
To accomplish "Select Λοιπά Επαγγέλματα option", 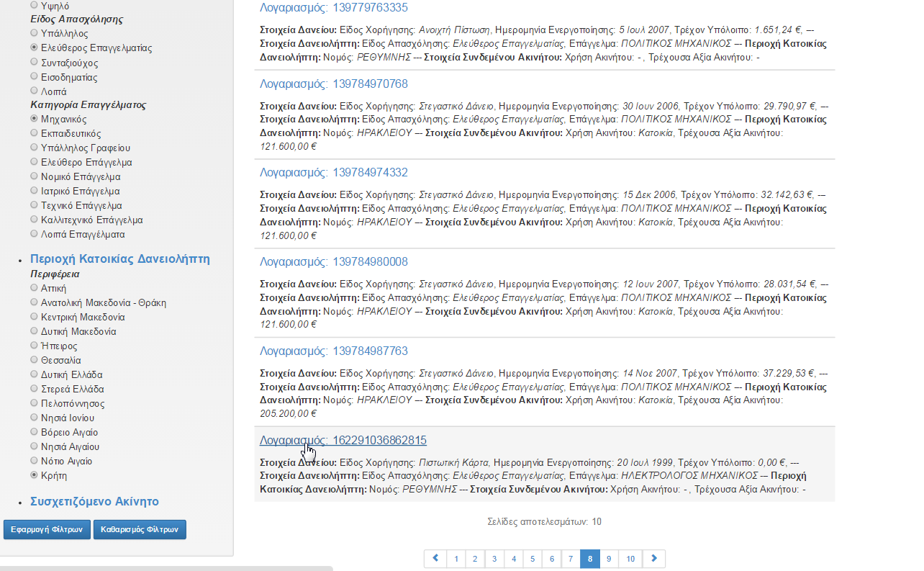I will click(35, 234).
